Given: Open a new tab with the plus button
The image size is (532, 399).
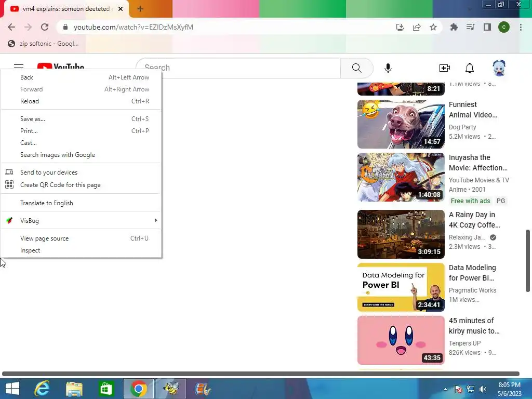Looking at the screenshot, I should tap(140, 9).
